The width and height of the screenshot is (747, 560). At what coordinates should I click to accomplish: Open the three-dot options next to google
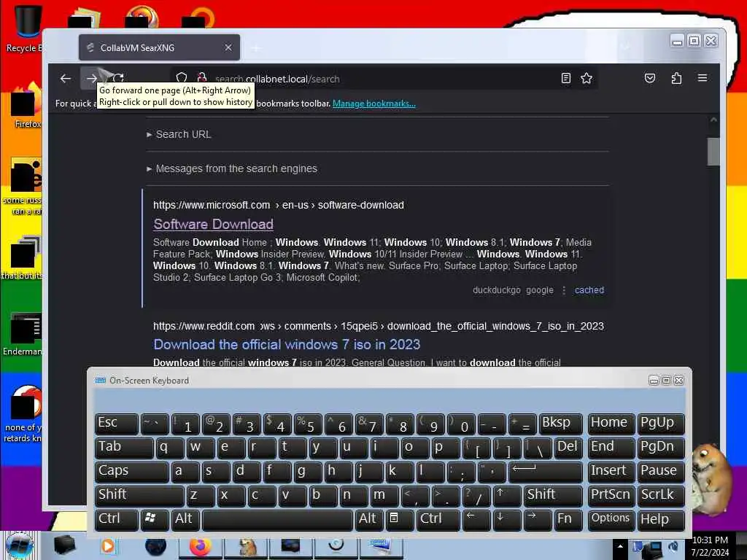click(564, 290)
